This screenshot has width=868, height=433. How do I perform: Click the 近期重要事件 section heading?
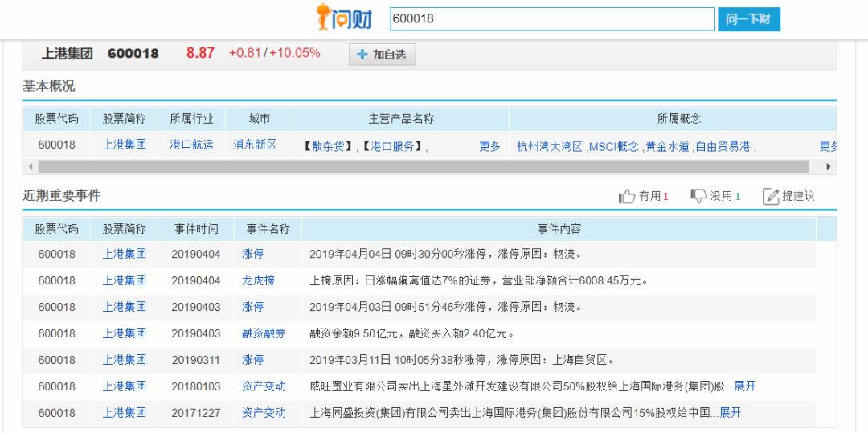pos(61,196)
